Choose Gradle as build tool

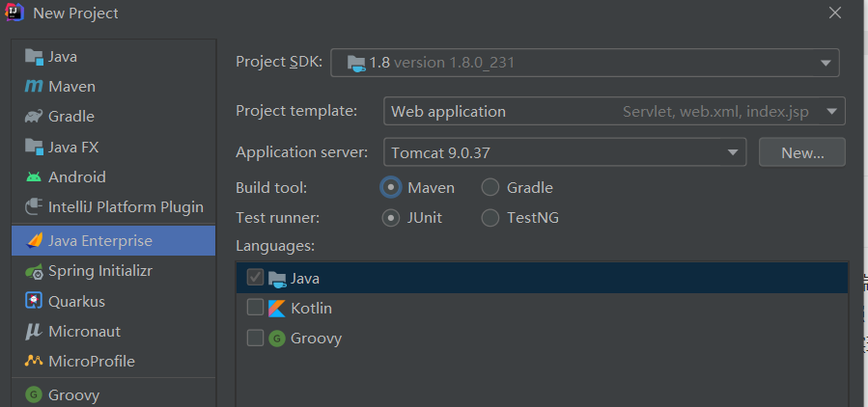coord(490,187)
